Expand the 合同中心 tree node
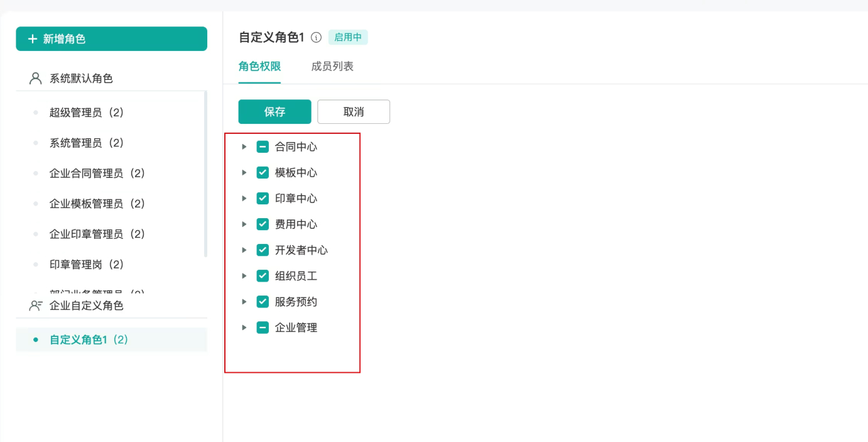The height and width of the screenshot is (442, 868). click(244, 147)
